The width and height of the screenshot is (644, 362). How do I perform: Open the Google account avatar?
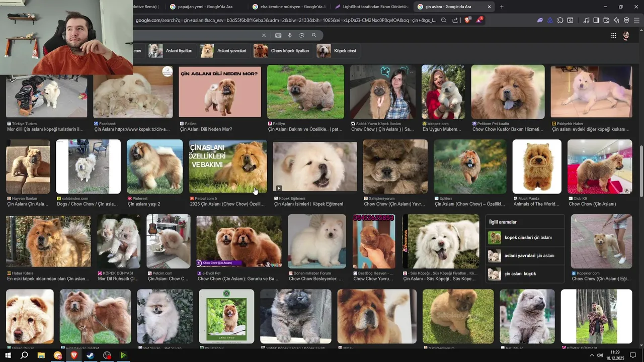click(x=626, y=35)
